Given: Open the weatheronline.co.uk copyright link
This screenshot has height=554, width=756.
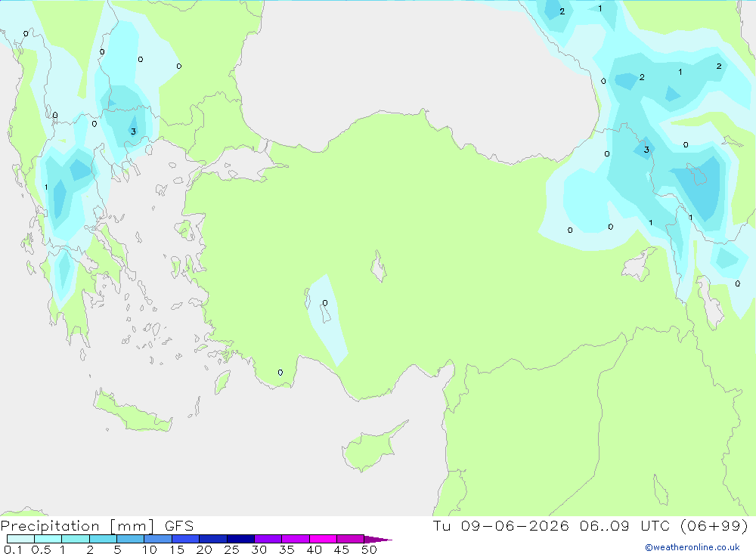Looking at the screenshot, I should click(692, 547).
